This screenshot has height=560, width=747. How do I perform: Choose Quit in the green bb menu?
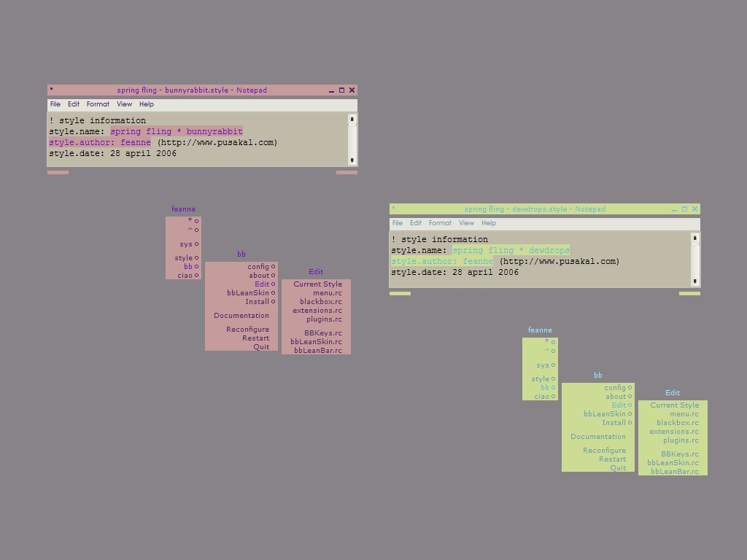[617, 468]
